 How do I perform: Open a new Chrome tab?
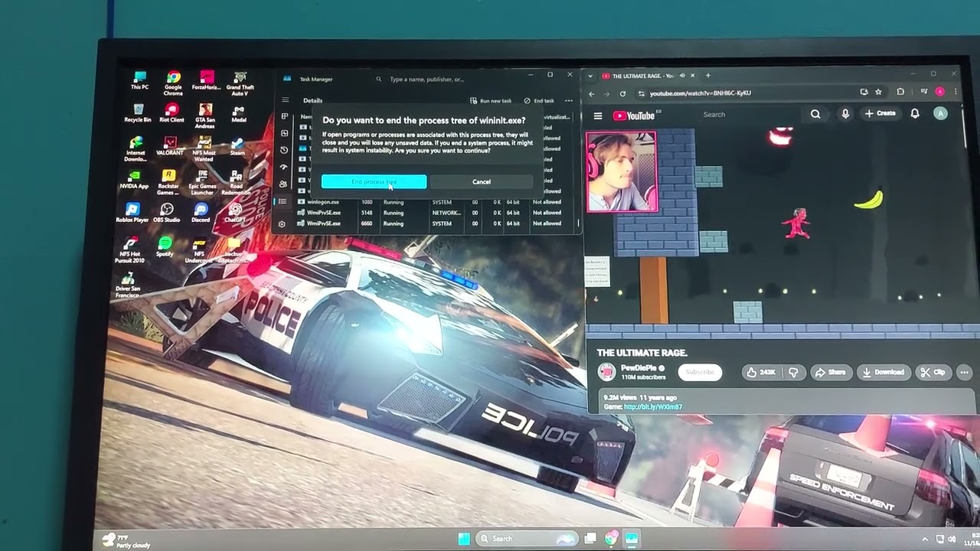pyautogui.click(x=708, y=76)
